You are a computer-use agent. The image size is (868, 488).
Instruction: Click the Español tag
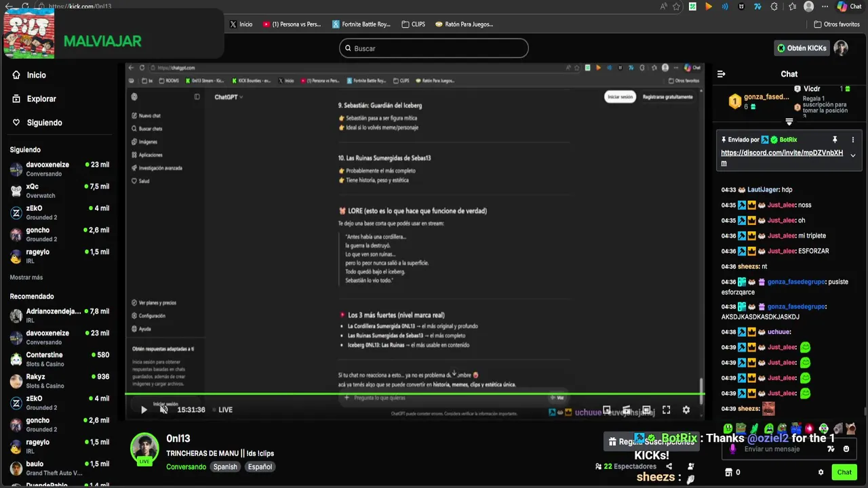point(260,467)
